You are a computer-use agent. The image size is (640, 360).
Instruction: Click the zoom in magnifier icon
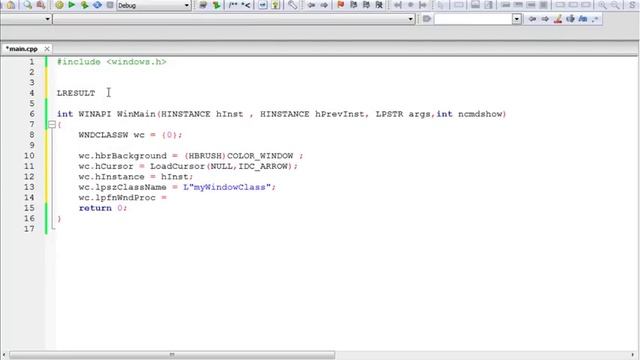pyautogui.click(x=602, y=5)
